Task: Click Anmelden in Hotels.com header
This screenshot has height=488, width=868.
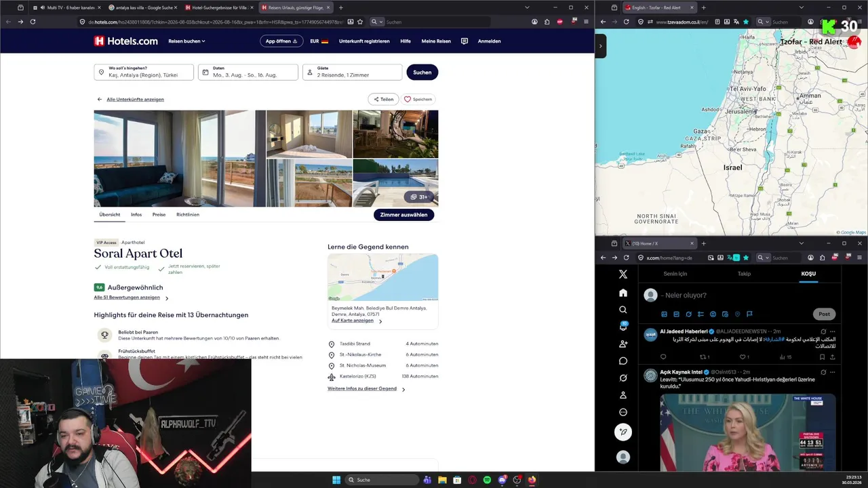Action: pyautogui.click(x=489, y=41)
